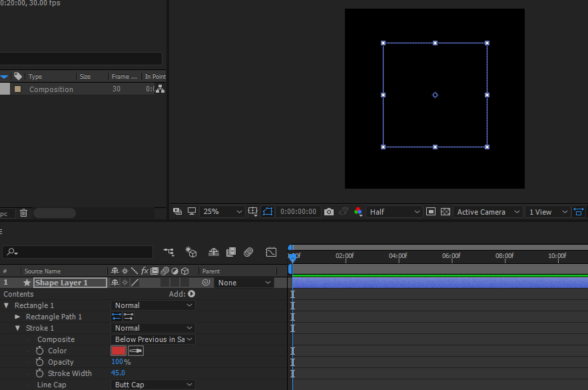The height and width of the screenshot is (390, 588).
Task: Open the red stroke color swatch
Action: (119, 351)
